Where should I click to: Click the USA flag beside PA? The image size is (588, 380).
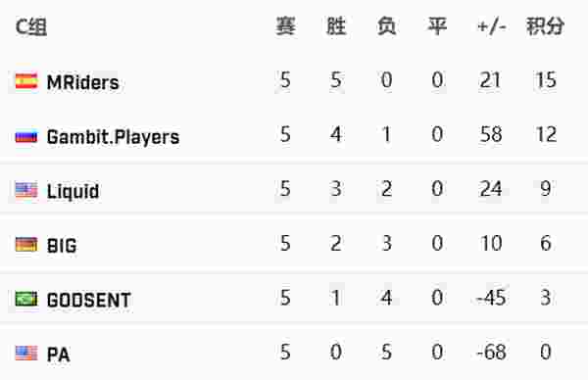(26, 353)
